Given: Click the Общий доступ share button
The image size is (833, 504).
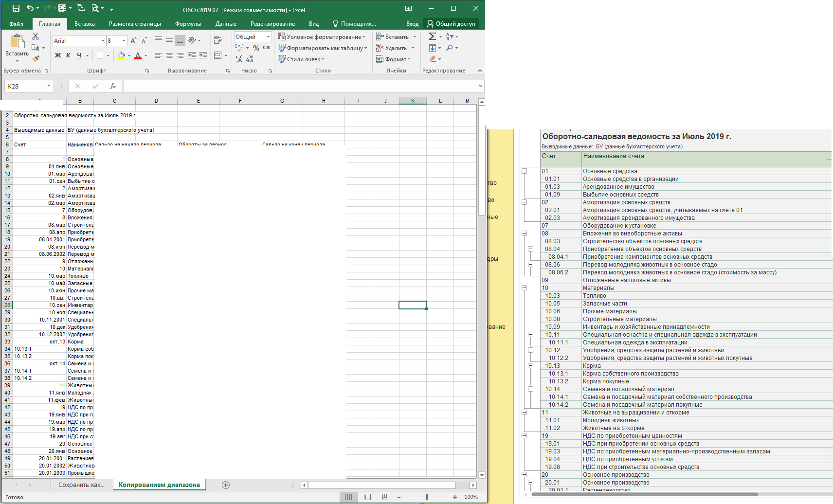Looking at the screenshot, I should 451,24.
